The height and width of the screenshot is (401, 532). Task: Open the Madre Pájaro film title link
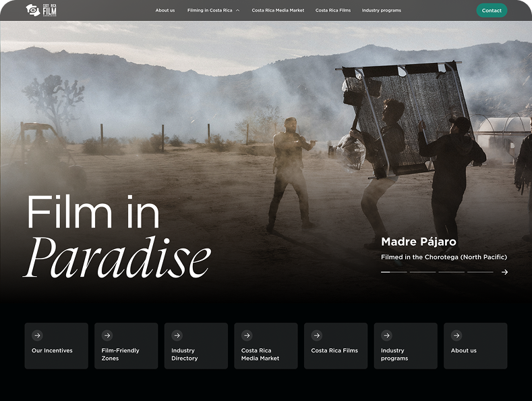point(419,242)
